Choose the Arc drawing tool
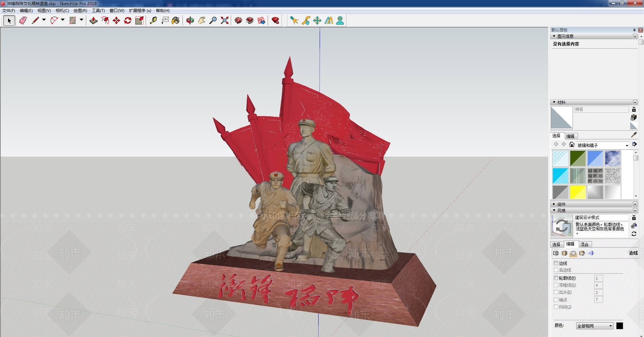644x337 pixels. (x=54, y=21)
